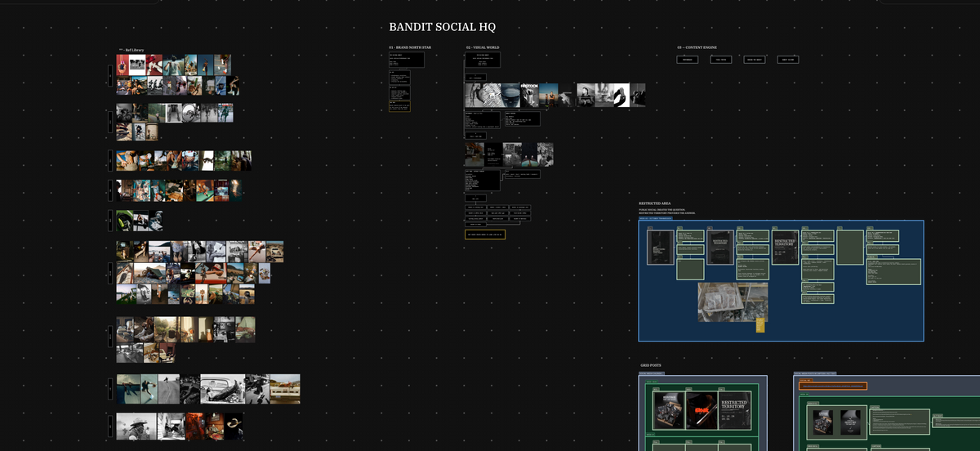Open the magazine cover thumbnail in Visual World

529,95
